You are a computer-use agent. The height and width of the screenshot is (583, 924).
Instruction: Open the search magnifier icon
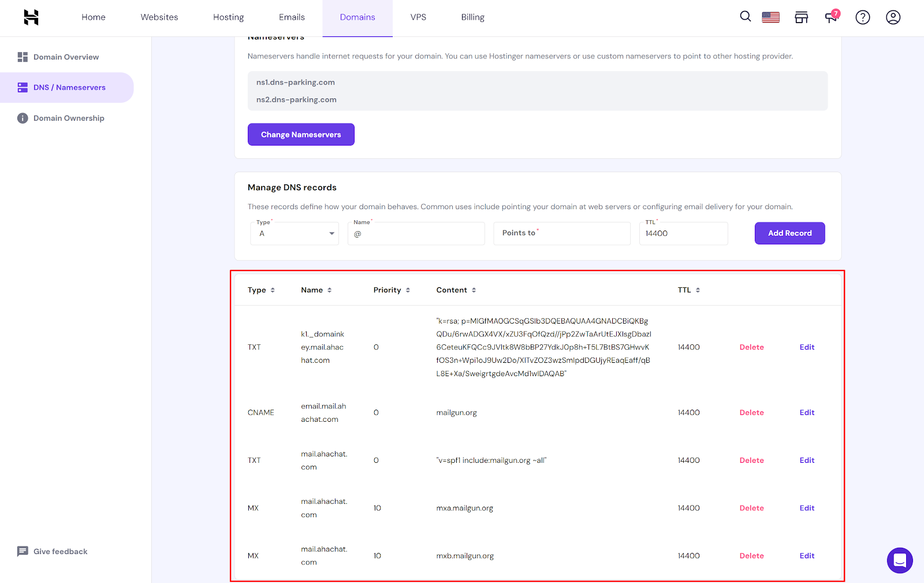[746, 17]
